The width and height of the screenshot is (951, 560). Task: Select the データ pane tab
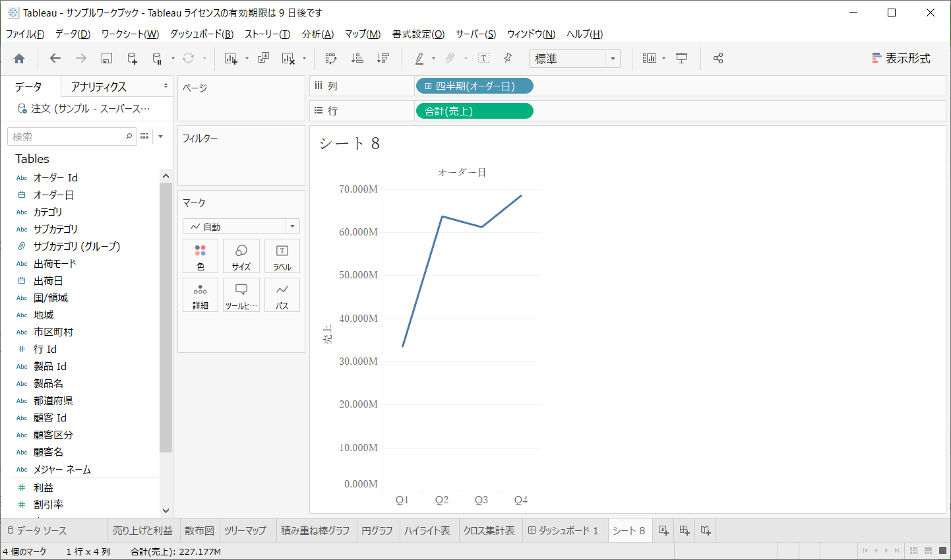click(28, 87)
